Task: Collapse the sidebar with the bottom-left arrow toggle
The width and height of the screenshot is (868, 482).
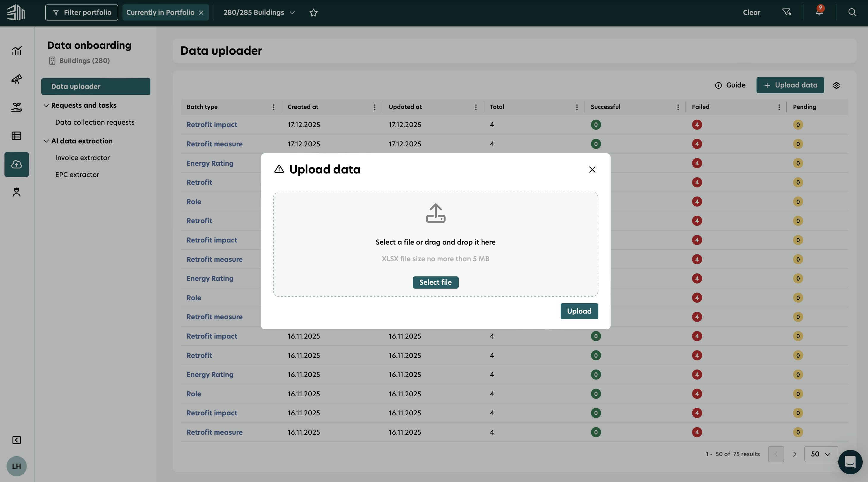Action: coord(16,440)
